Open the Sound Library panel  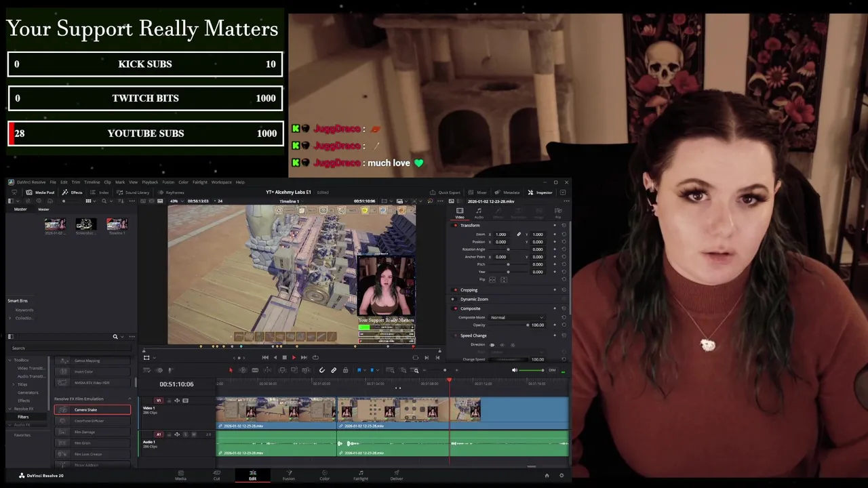[x=133, y=192]
